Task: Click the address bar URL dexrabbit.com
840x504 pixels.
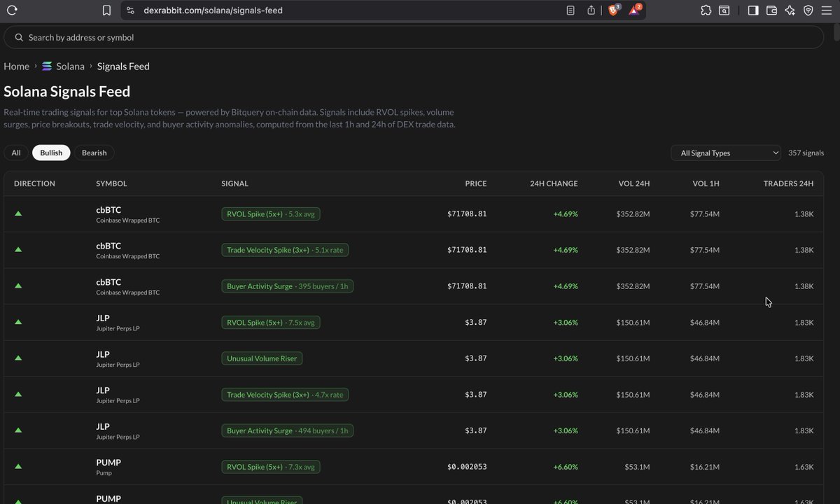Action: [x=213, y=10]
